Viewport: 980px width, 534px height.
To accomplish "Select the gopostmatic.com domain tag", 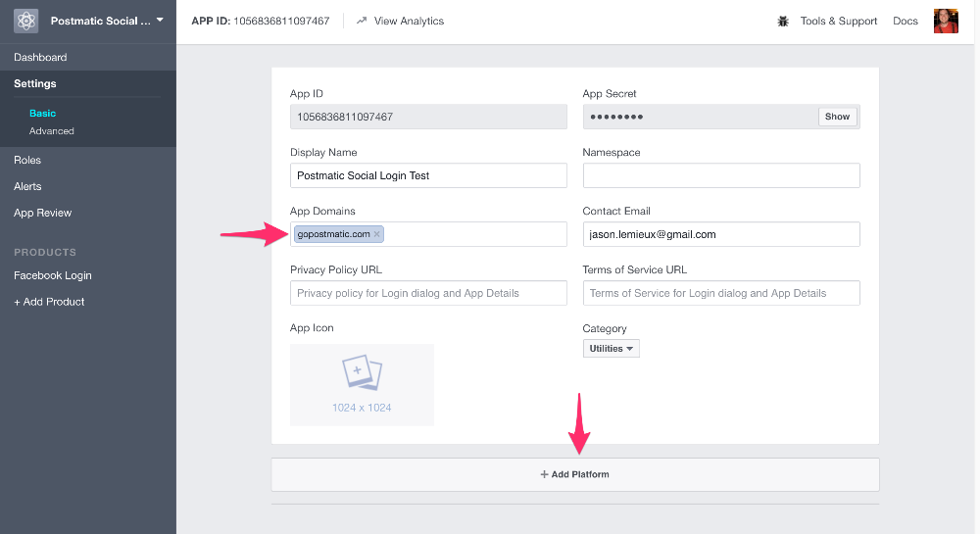I will tap(338, 234).
